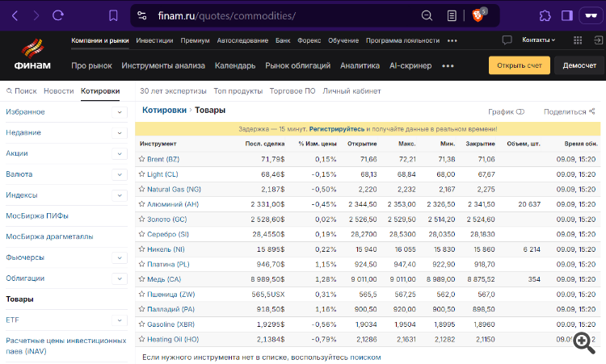
Task: Open Календарь menu item
Action: [235, 65]
